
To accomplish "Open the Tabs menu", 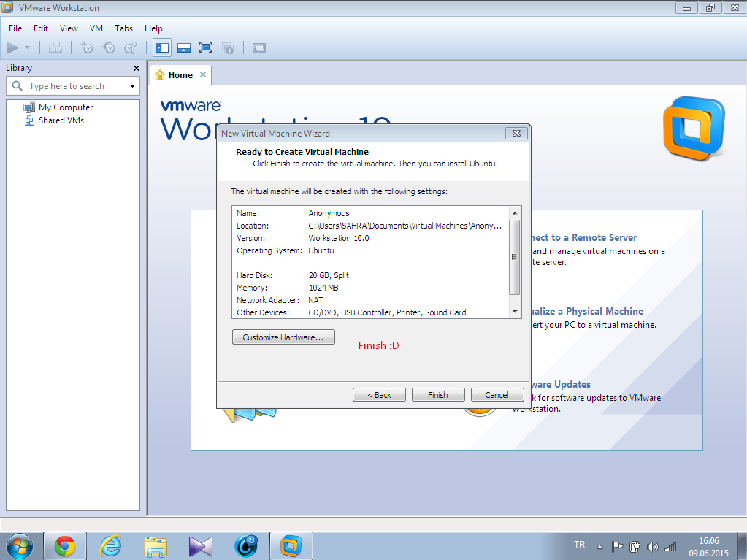I will [123, 28].
